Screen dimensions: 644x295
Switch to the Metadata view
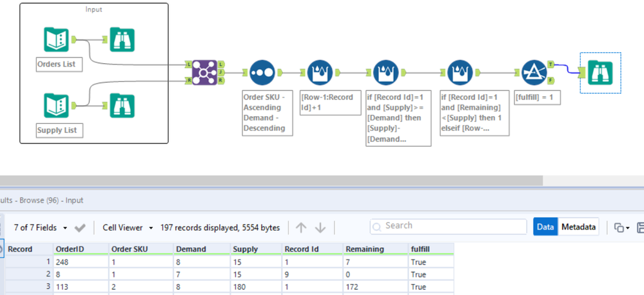[x=578, y=227]
